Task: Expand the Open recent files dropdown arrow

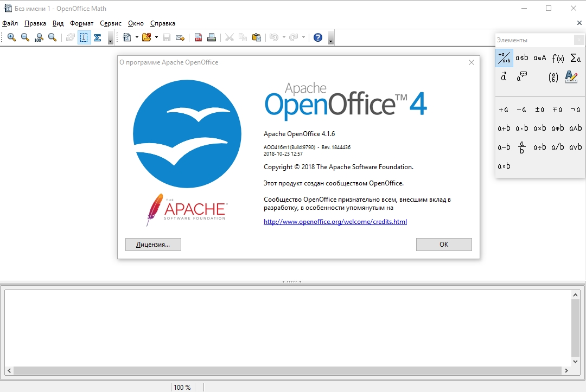Action: pyautogui.click(x=156, y=37)
